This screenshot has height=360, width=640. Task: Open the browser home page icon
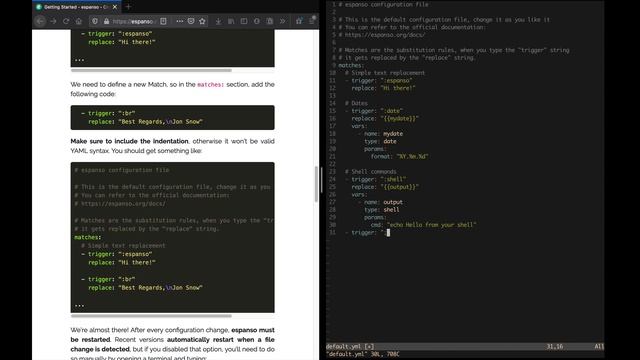coord(79,21)
